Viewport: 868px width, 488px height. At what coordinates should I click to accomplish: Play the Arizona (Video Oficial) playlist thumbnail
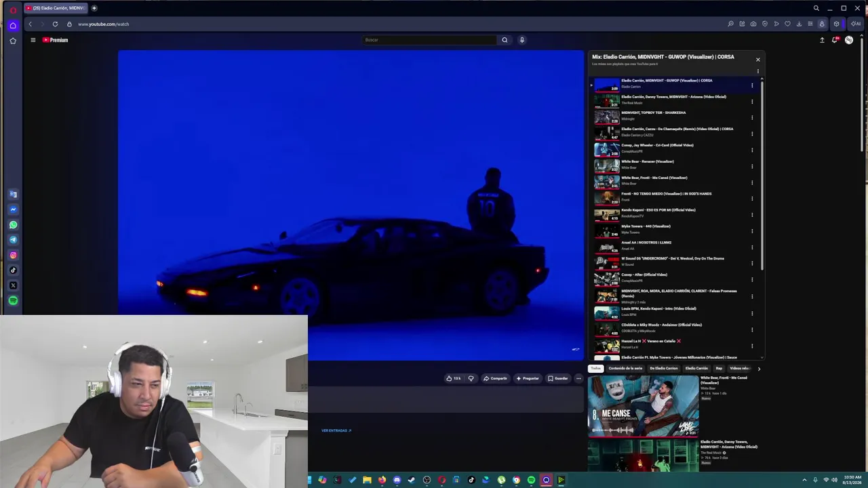(607, 101)
